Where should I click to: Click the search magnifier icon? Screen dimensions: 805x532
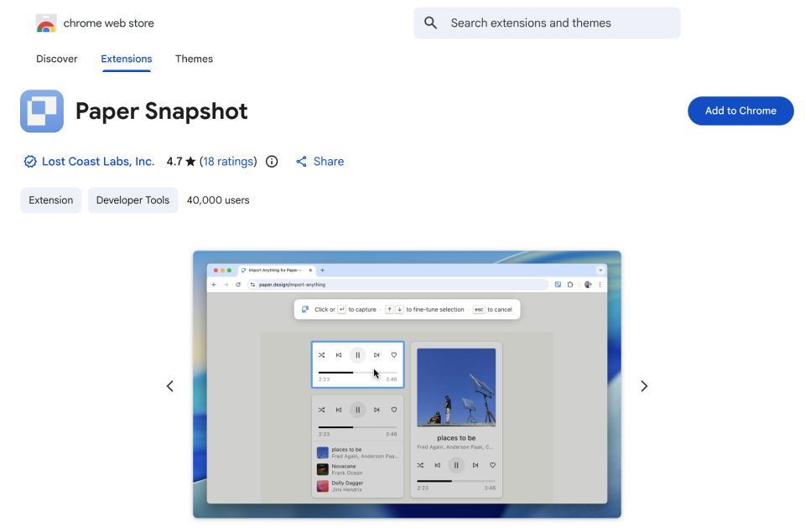(x=431, y=23)
